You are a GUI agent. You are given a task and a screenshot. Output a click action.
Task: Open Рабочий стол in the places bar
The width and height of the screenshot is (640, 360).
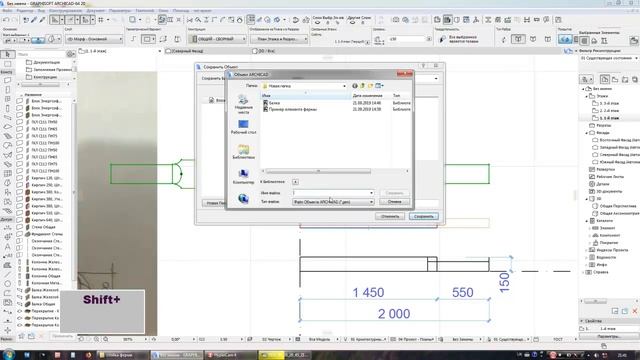243,127
